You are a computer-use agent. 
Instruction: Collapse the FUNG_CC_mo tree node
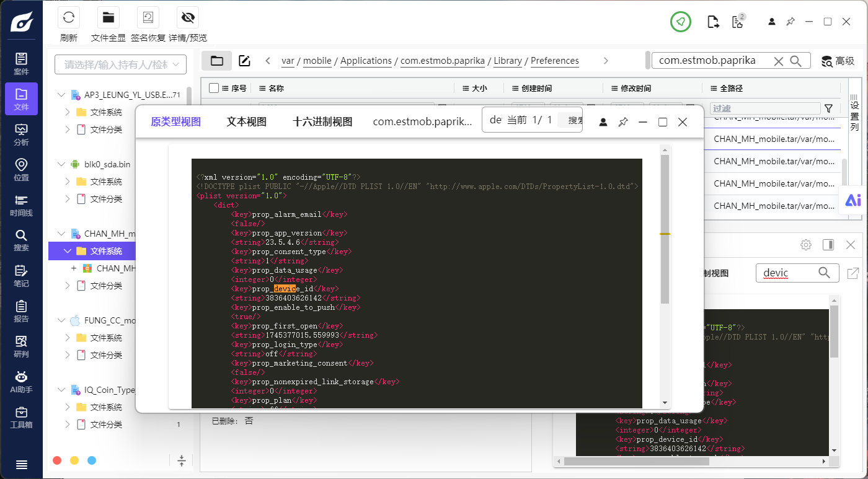coord(61,320)
